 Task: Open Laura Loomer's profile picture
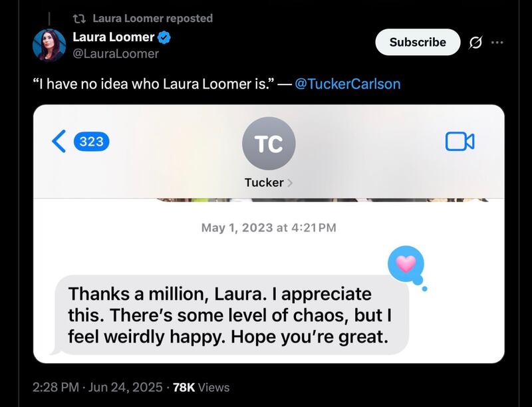[50, 45]
